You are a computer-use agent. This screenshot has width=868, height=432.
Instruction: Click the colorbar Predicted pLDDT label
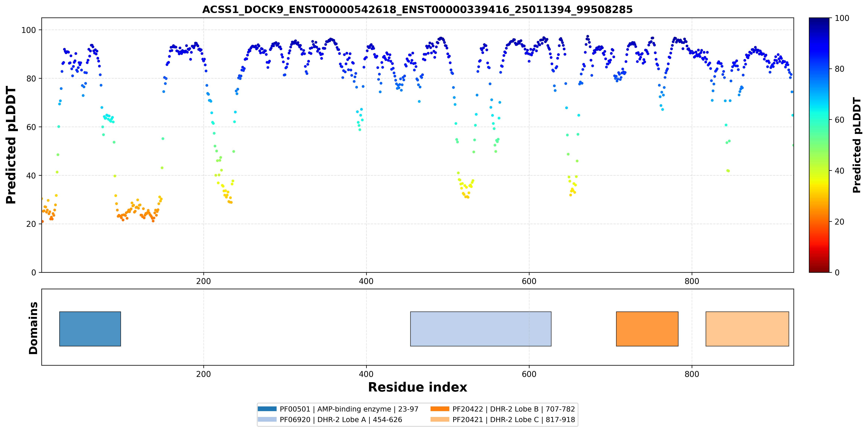857,145
